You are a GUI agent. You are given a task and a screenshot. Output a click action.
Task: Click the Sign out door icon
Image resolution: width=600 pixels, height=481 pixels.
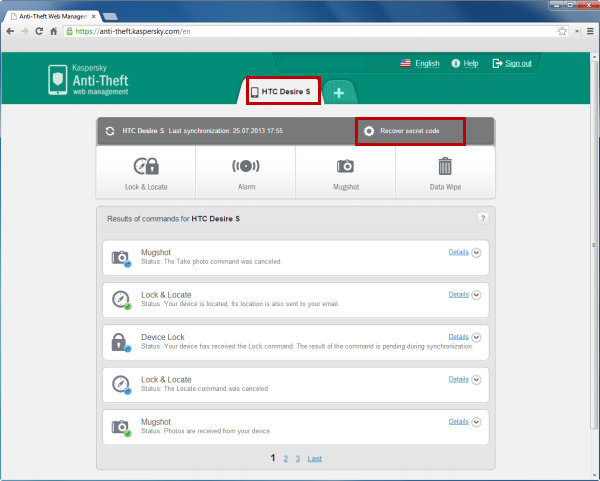click(x=497, y=64)
